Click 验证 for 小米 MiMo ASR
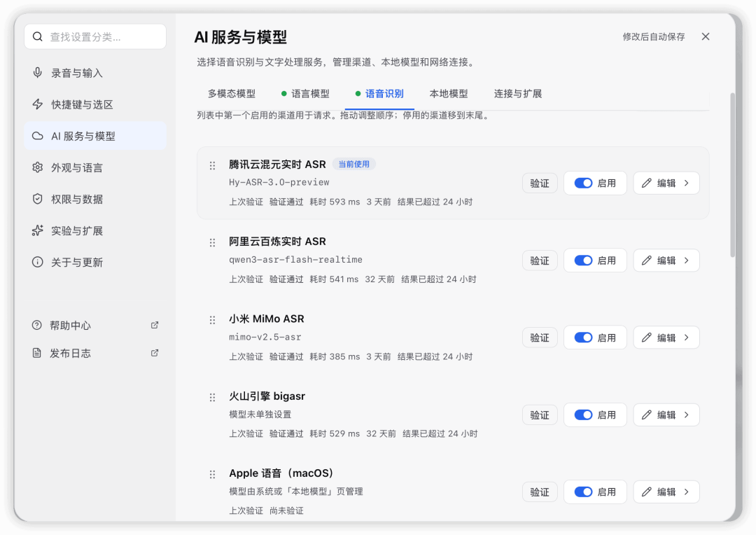This screenshot has height=535, width=756. 540,338
